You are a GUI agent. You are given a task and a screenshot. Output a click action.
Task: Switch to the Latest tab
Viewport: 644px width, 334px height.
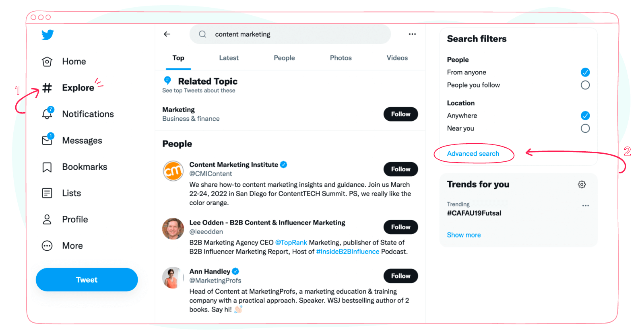(x=229, y=58)
